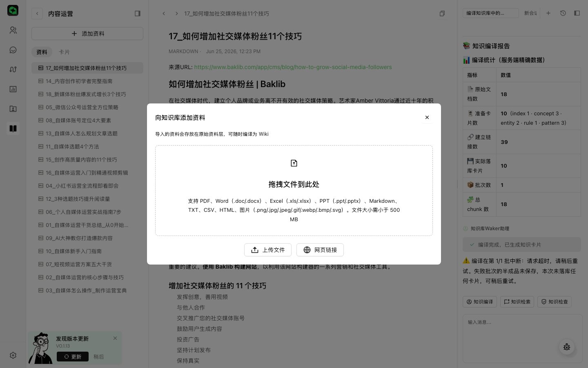The image size is (588, 368).
Task: Select 17_如何增加社交媒体粉丝11个技巧 in list
Action: click(x=87, y=68)
